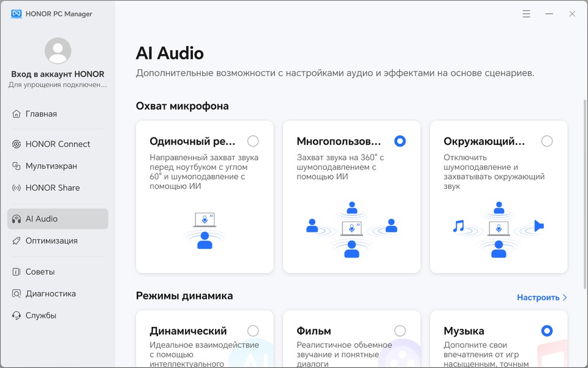The width and height of the screenshot is (588, 368).
Task: Select Динамический speaker mode radio button
Action: 253,331
